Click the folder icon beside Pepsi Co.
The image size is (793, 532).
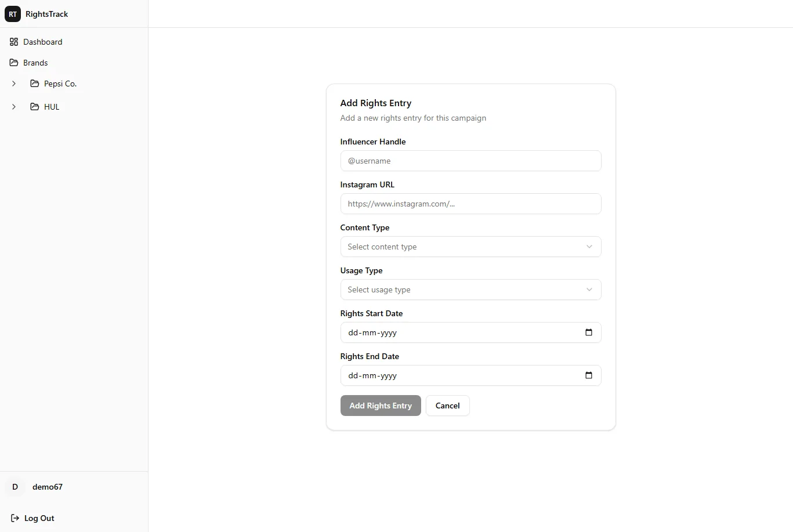click(x=35, y=84)
